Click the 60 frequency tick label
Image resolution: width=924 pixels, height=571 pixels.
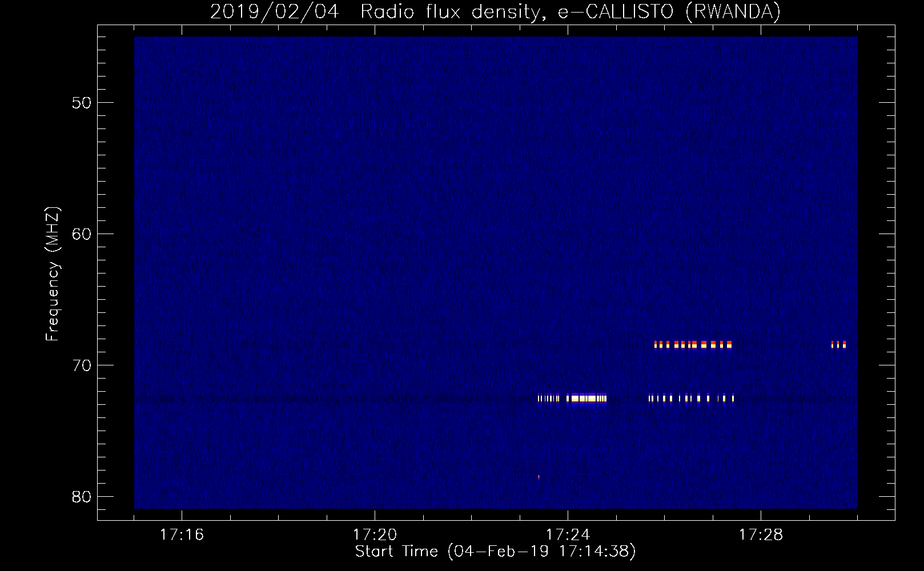(82, 234)
